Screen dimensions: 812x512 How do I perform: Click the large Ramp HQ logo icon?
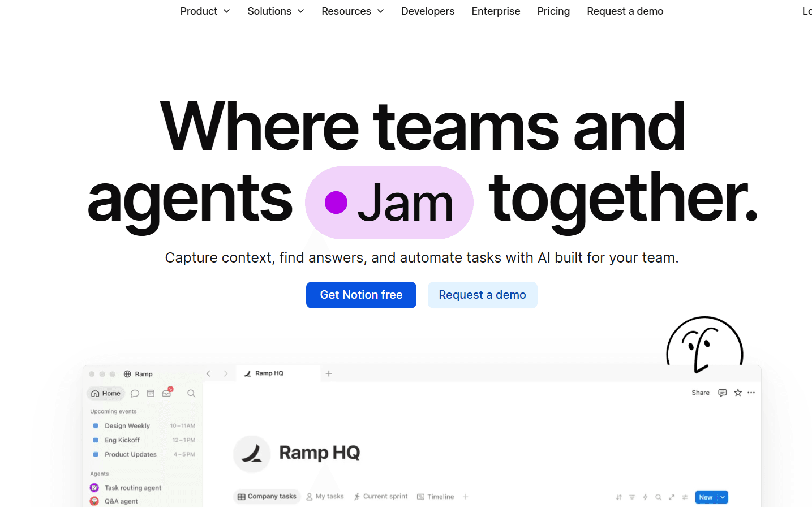click(x=252, y=454)
